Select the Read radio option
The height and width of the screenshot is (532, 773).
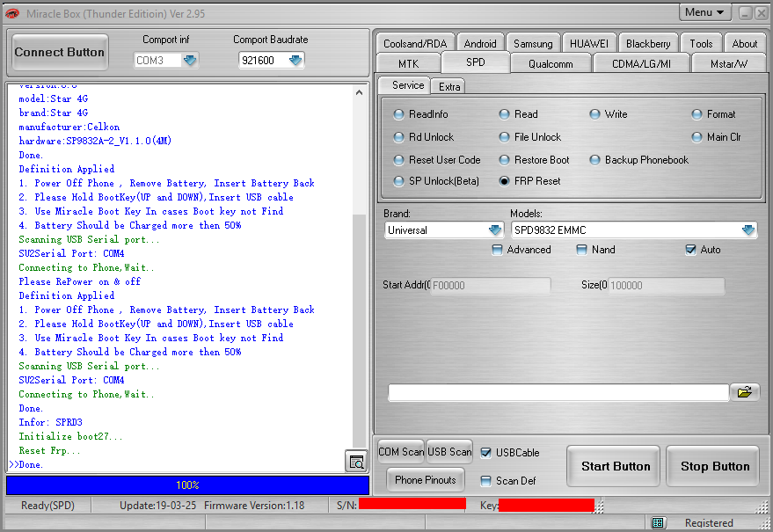[504, 114]
